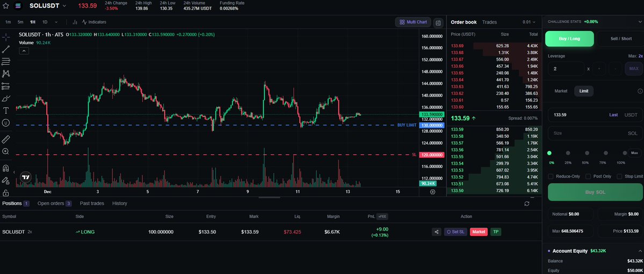This screenshot has height=274, width=644.
Task: Open the Fibonacci retracement tool
Action: (x=6, y=62)
